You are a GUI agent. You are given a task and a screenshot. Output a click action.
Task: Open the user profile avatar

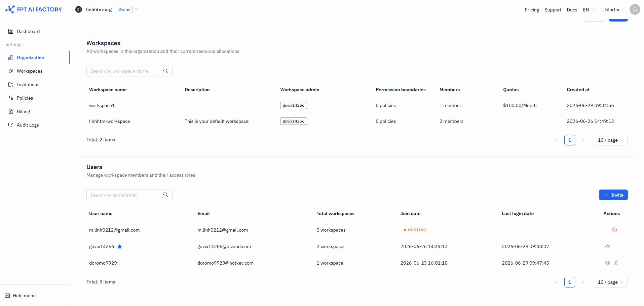tap(635, 9)
